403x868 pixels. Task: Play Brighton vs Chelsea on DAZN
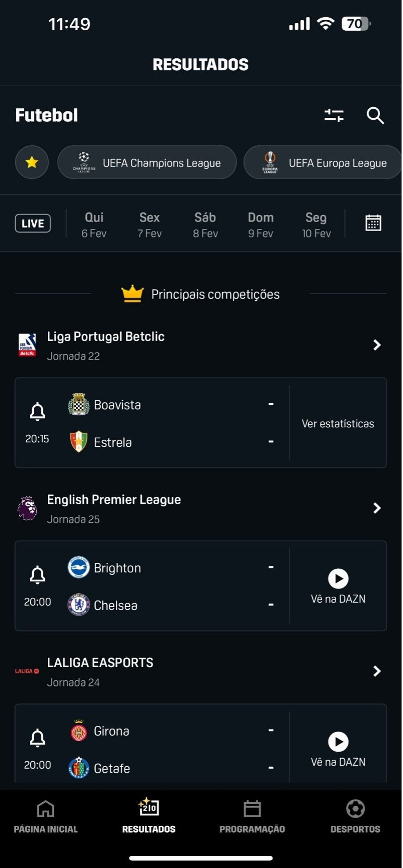click(338, 579)
